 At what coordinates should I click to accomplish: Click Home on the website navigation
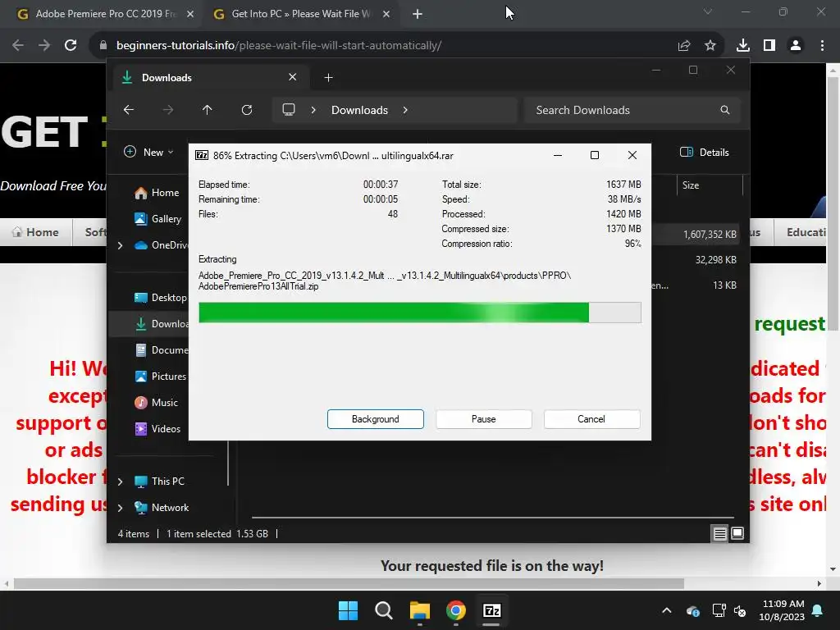pos(36,232)
